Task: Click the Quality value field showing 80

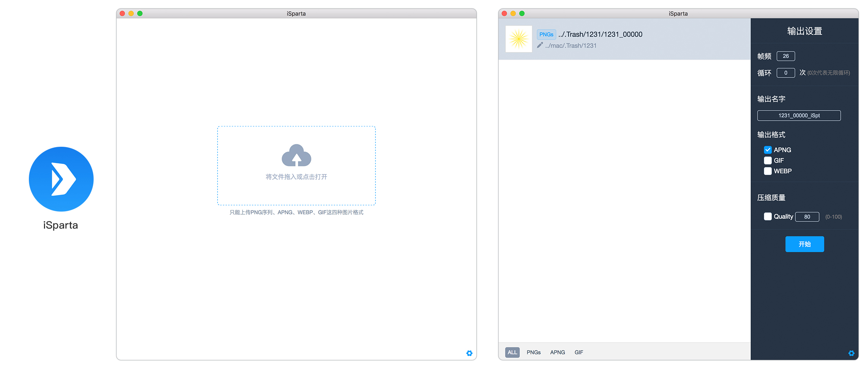Action: pyautogui.click(x=807, y=217)
